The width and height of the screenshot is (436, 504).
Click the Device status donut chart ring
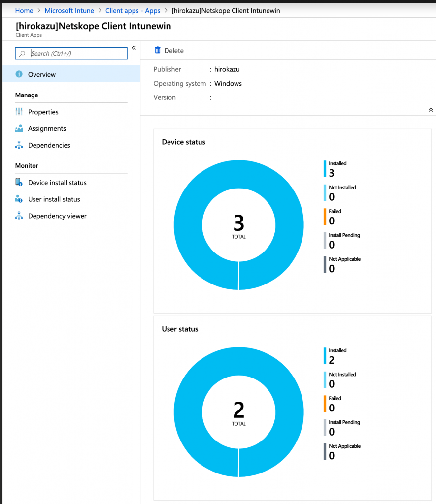(x=239, y=174)
